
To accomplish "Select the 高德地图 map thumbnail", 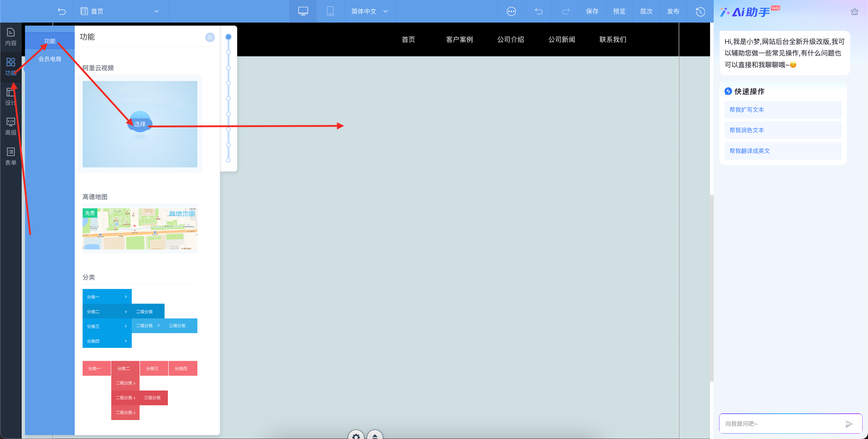I will pos(140,229).
